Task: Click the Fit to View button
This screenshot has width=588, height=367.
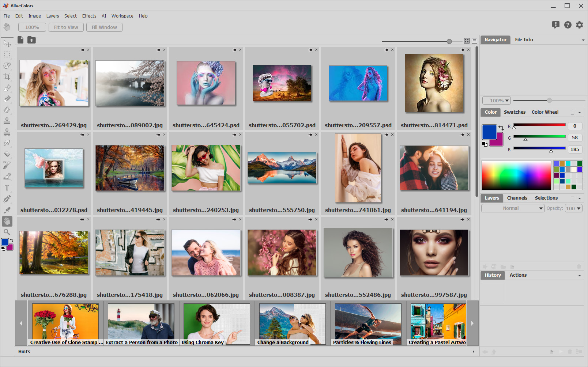Action: [x=66, y=27]
